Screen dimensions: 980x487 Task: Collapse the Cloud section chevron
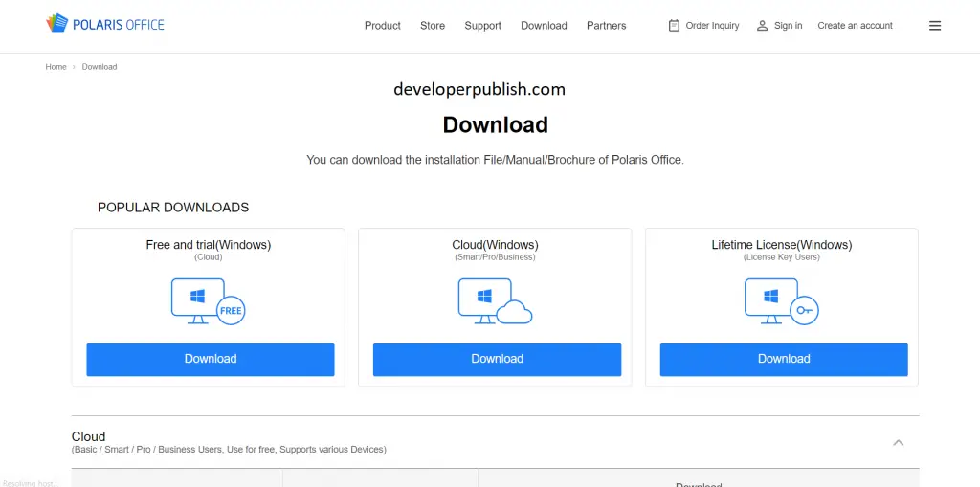898,443
